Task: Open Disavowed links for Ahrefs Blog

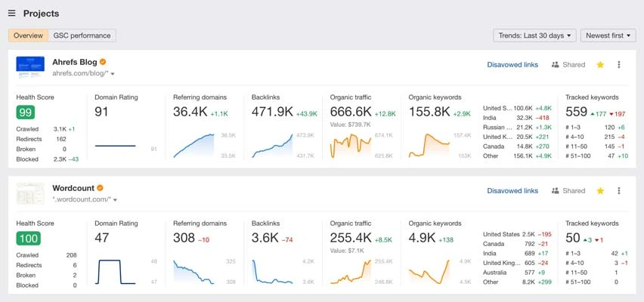Action: [x=512, y=65]
